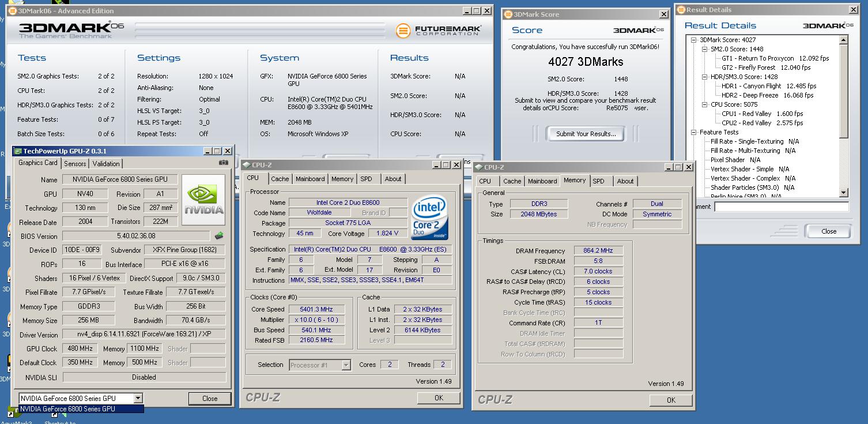The width and height of the screenshot is (868, 424).
Task: Click the Result Details scrollbar thumb
Action: point(844,92)
